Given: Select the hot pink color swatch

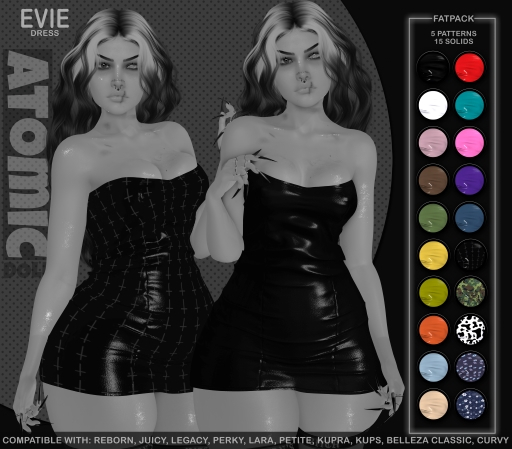Looking at the screenshot, I should coord(469,142).
